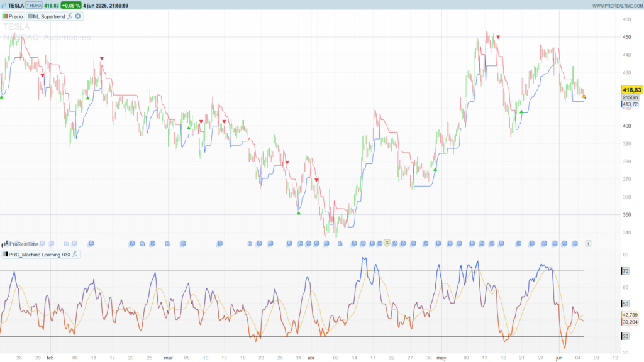
Task: Click the red sell arrow at 450 peak
Action: [498, 37]
